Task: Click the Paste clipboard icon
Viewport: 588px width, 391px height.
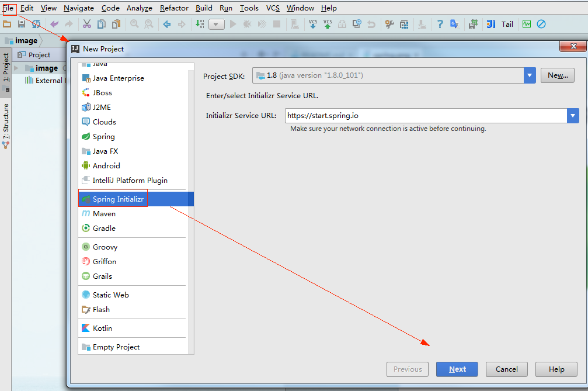Action: point(116,25)
